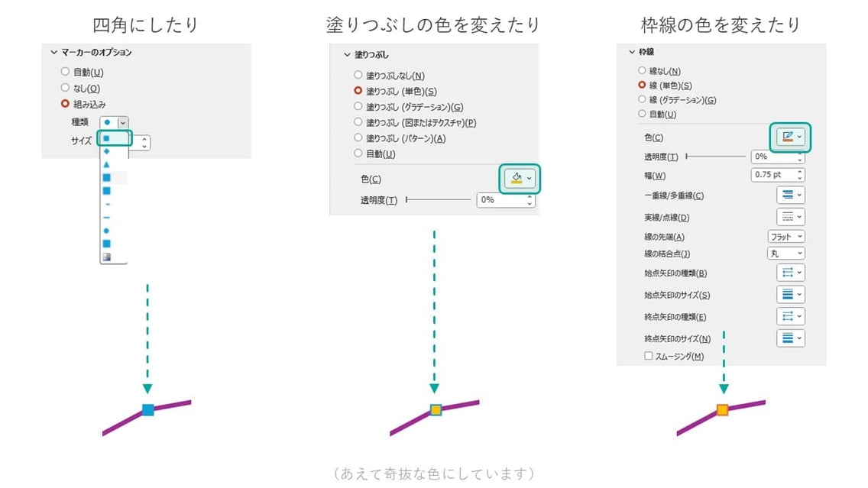The image size is (868, 488).
Task: Open the end arrow size icon
Action: coord(790,338)
